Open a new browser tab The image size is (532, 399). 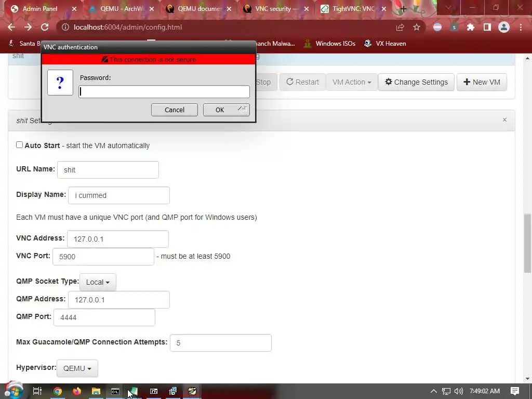tap(403, 9)
